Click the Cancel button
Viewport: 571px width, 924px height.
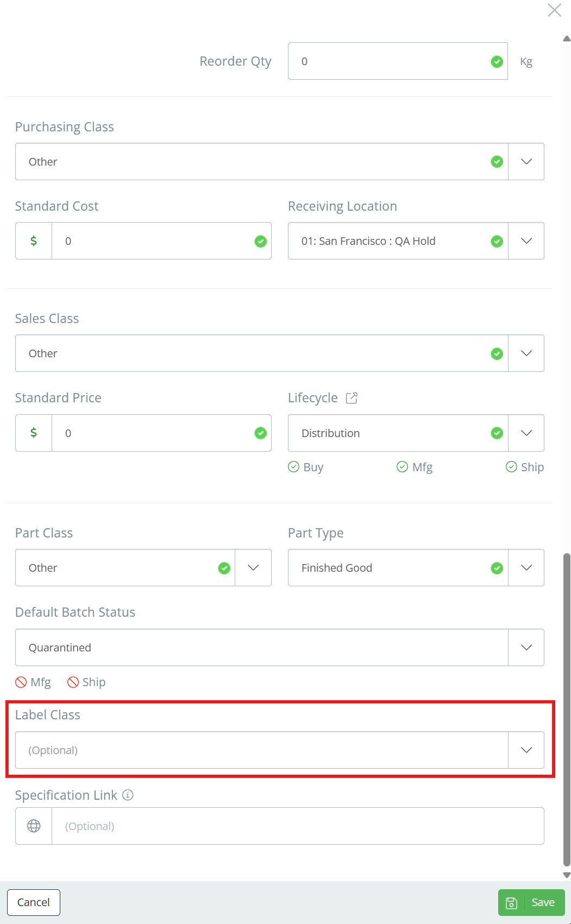[x=34, y=902]
